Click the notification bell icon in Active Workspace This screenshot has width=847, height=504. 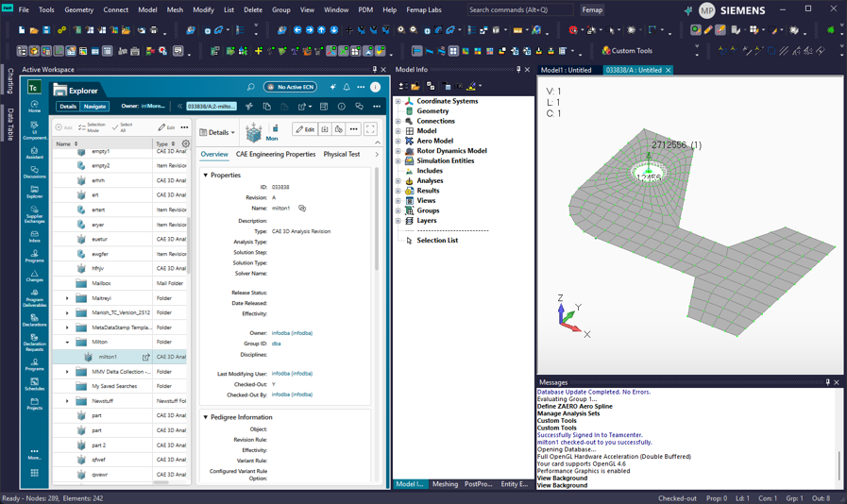tap(347, 87)
